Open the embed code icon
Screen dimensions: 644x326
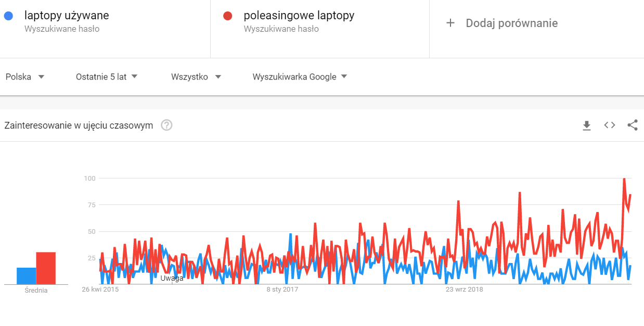click(x=610, y=125)
